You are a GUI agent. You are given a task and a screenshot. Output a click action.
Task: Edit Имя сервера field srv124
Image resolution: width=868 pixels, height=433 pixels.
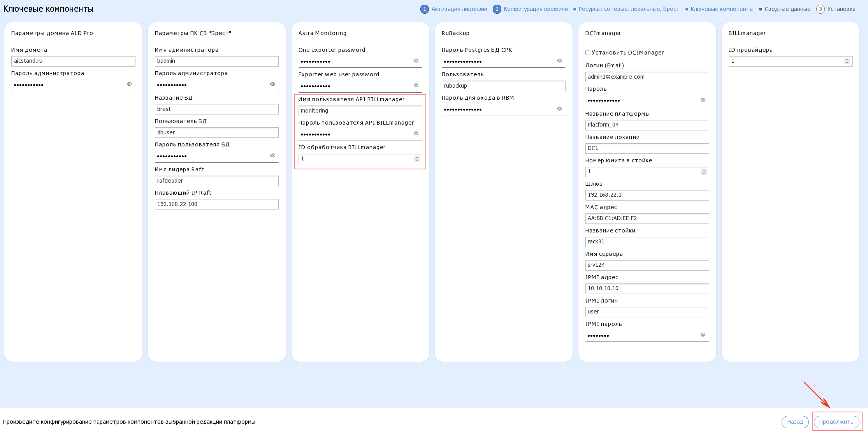(647, 265)
